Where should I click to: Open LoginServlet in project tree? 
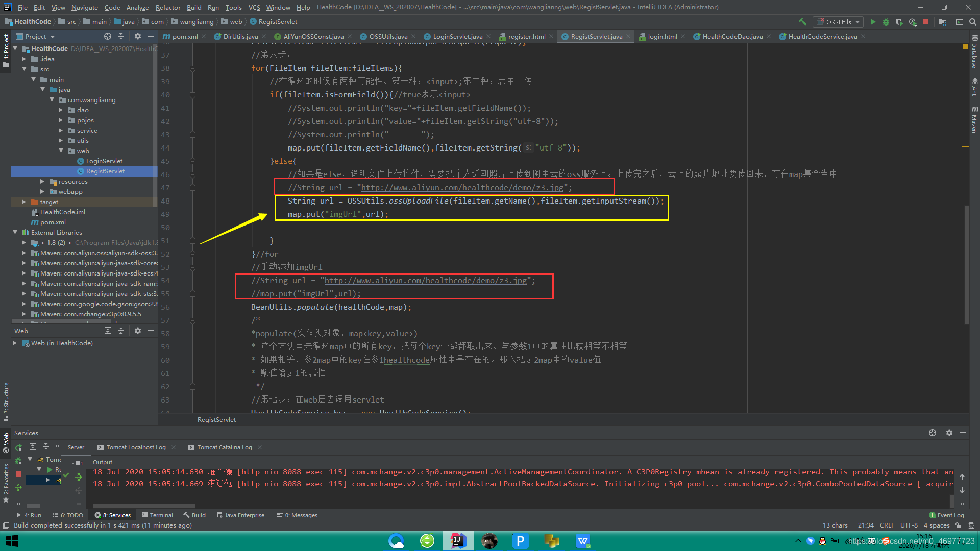(104, 161)
